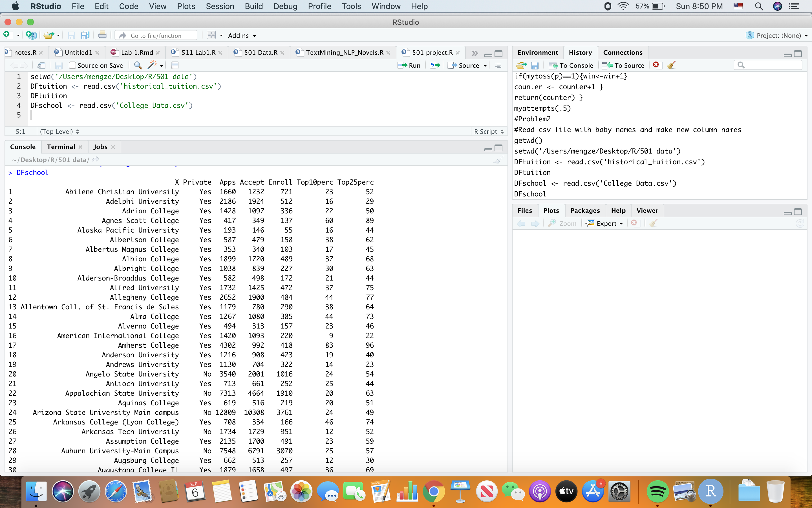The image size is (812, 508).
Task: Open the Session menu
Action: 220,6
